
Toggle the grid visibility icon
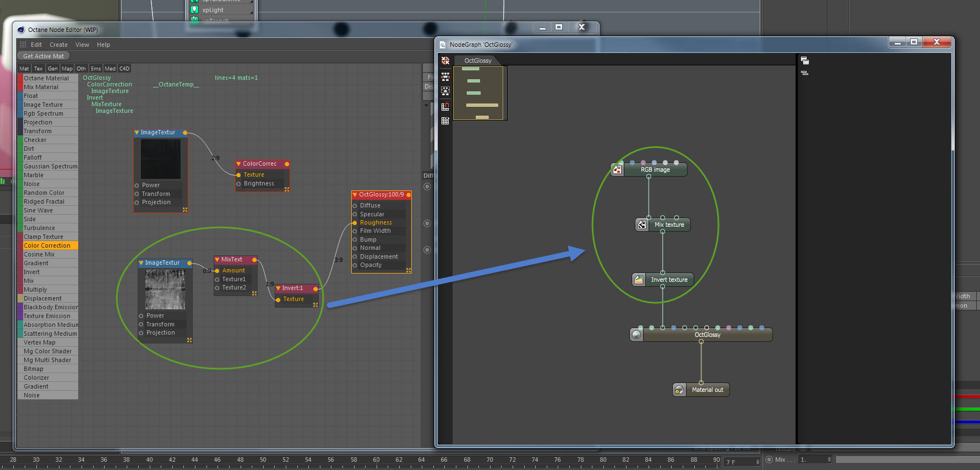tap(445, 121)
